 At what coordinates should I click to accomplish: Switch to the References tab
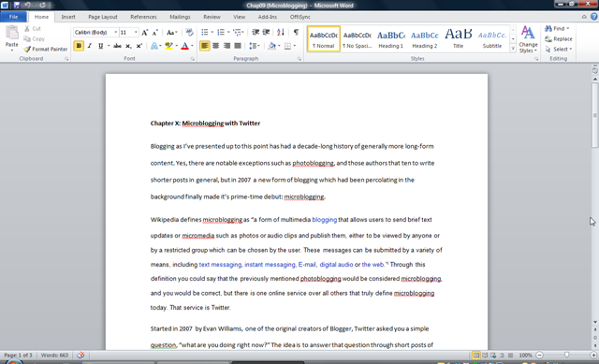[x=143, y=17]
